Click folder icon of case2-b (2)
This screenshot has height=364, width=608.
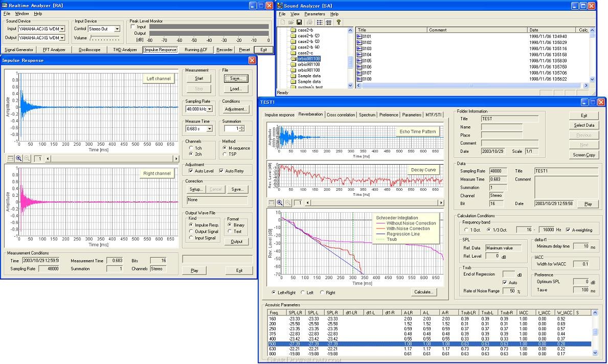[x=293, y=36]
